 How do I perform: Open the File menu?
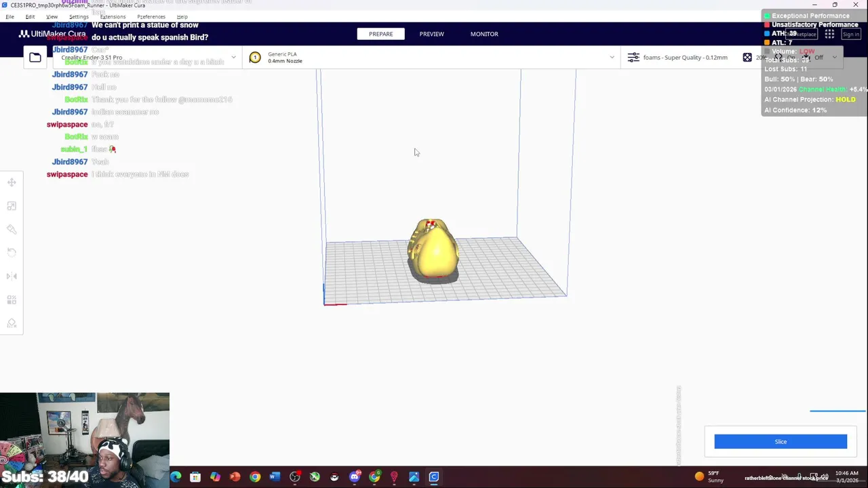pos(9,16)
